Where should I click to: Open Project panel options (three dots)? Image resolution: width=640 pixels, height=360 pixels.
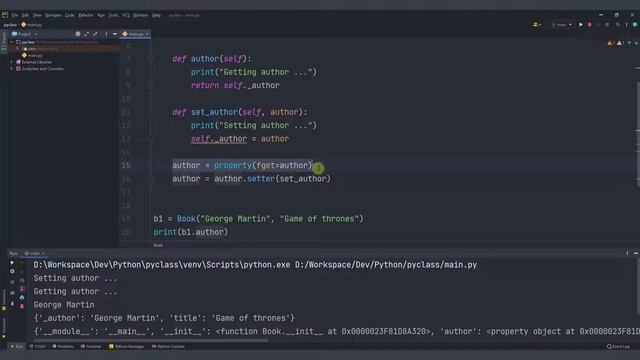(x=106, y=34)
